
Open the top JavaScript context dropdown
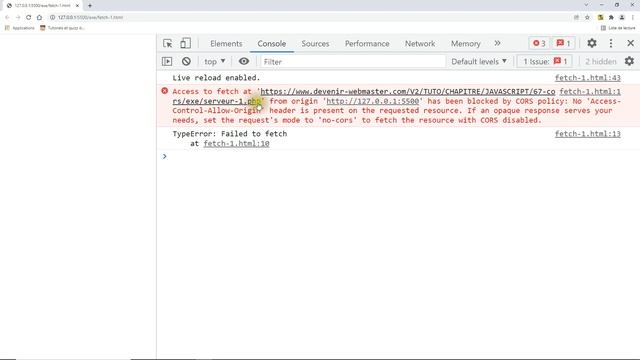tap(215, 62)
